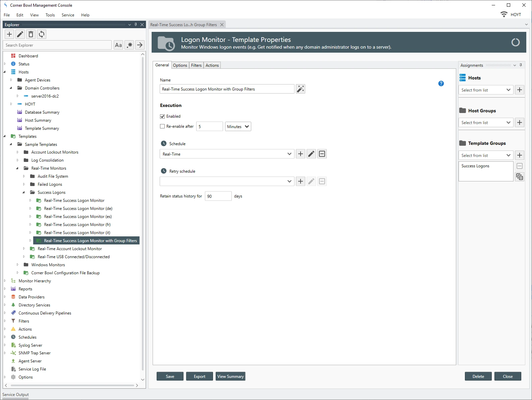Click the refresh icon in Explorer toolbar
The image size is (532, 400).
pos(42,34)
